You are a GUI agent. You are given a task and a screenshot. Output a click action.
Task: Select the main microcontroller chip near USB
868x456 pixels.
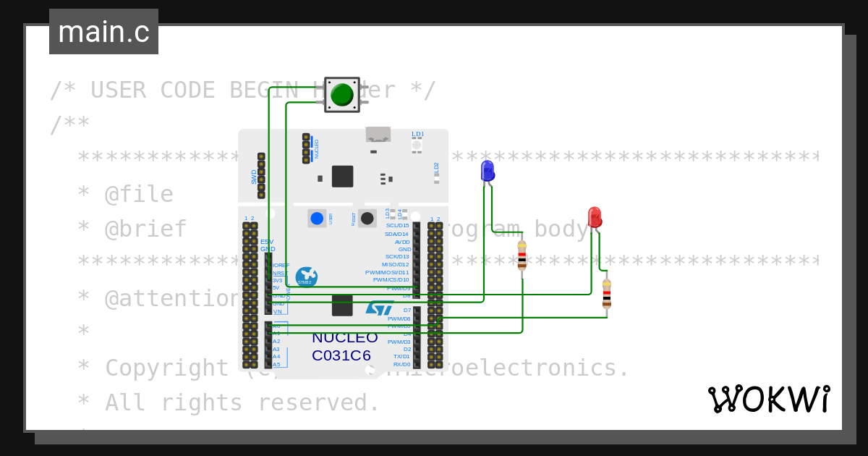pyautogui.click(x=343, y=177)
